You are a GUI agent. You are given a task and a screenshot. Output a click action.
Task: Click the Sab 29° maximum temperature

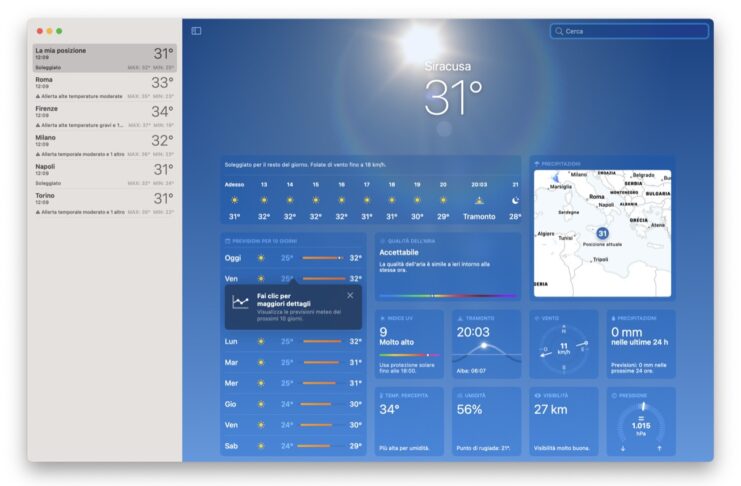coord(355,446)
